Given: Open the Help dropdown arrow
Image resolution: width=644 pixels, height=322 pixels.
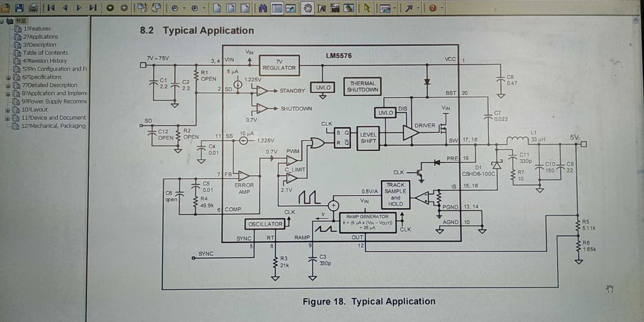Looking at the screenshot, I should point(442,8).
